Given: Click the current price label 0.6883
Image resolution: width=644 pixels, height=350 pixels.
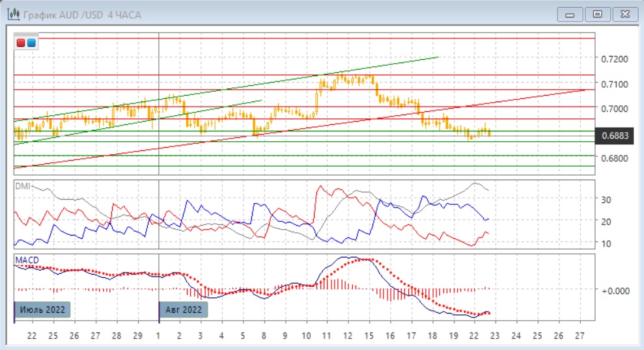Looking at the screenshot, I should (615, 135).
